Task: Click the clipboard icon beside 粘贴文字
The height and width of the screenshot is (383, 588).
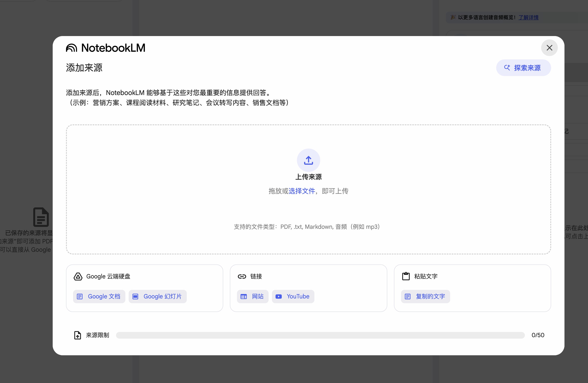Action: coord(406,276)
